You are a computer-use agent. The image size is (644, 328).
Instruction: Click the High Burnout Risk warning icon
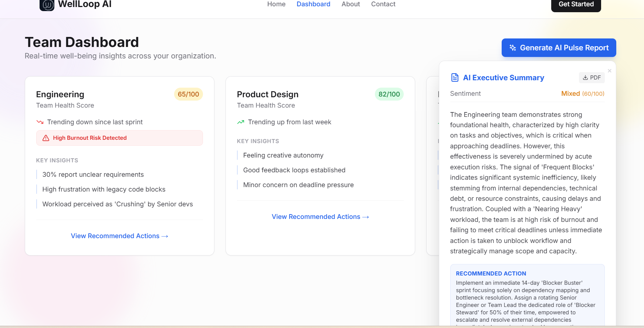pyautogui.click(x=46, y=138)
